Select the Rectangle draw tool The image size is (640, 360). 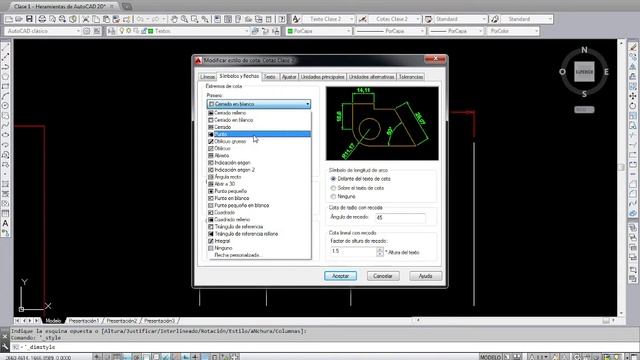click(x=5, y=87)
